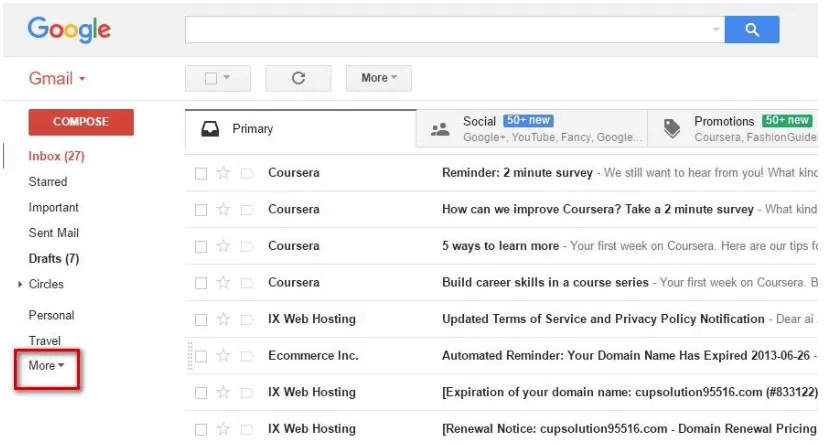Click the Social tab 50+ new badge
The width and height of the screenshot is (836, 446).
coord(528,120)
